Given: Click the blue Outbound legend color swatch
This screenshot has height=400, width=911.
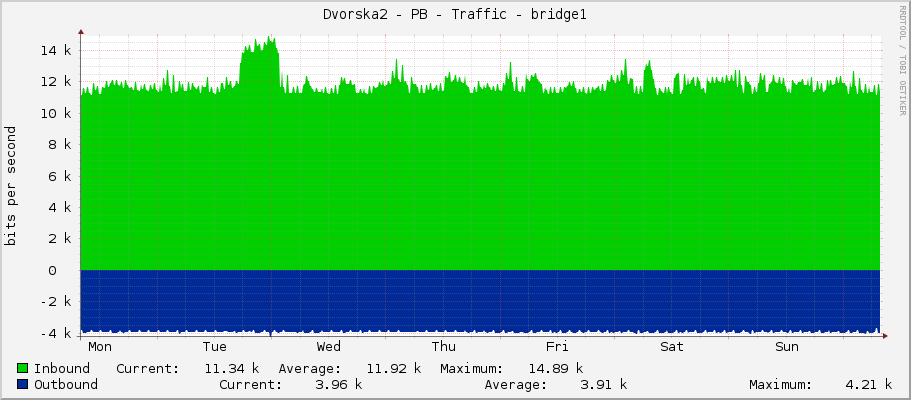Looking at the screenshot, I should coord(23,384).
